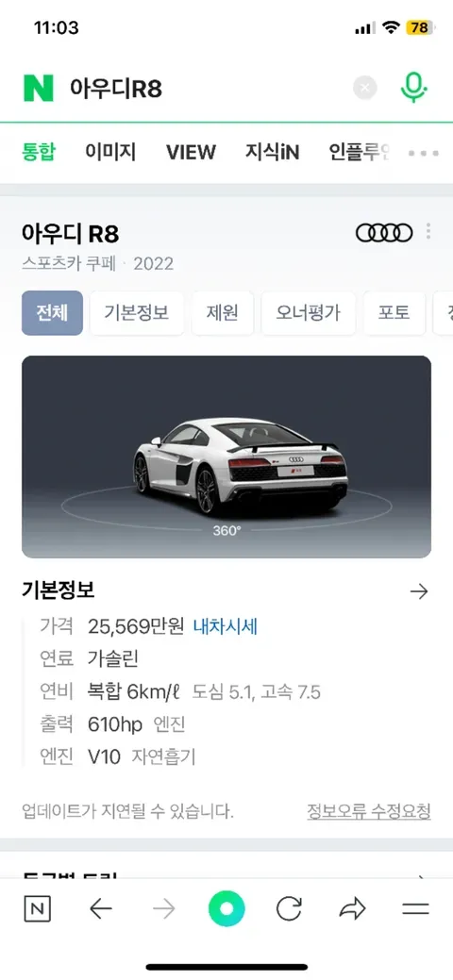Open the 360° Audi R8 car image
This screenshot has width=453, height=980.
(x=226, y=457)
